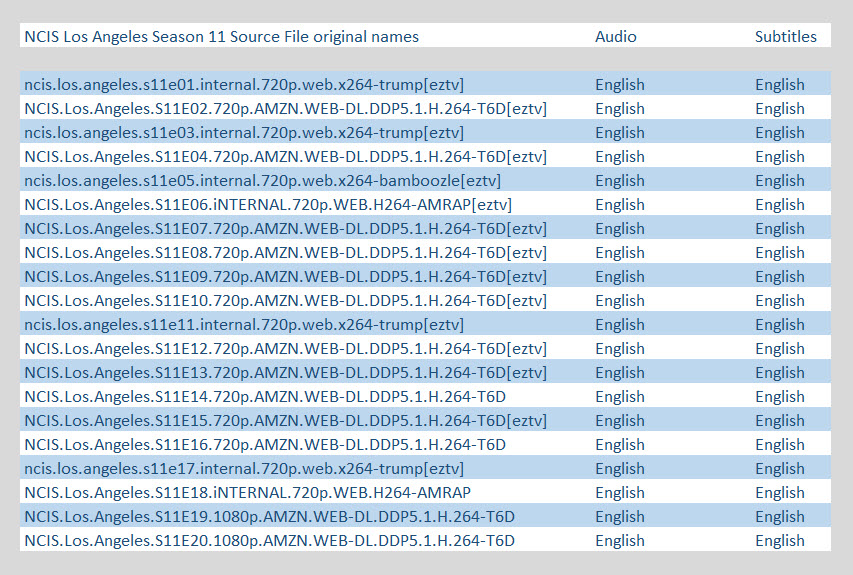
Task: Click the Audio 'English' cell for s11e01
Action: 620,85
